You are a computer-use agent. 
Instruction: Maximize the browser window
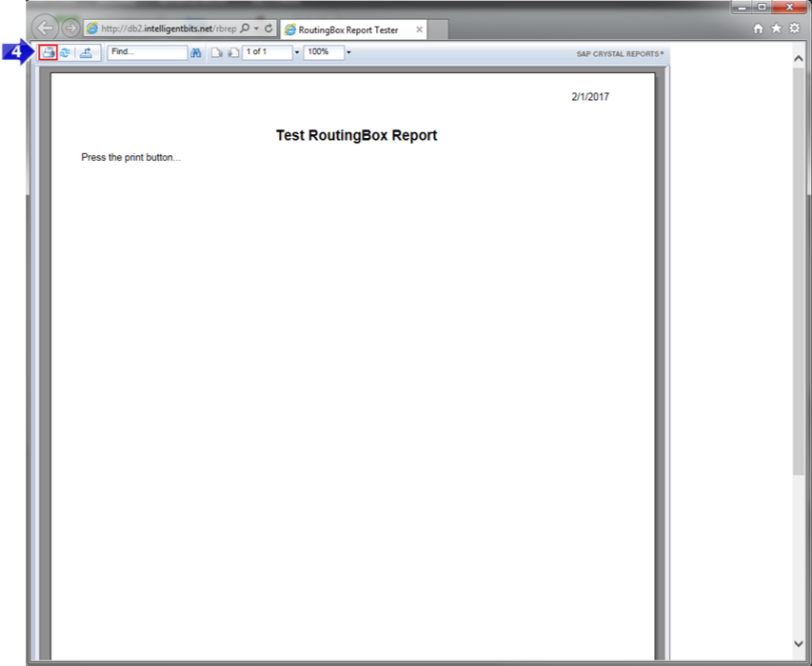click(762, 8)
